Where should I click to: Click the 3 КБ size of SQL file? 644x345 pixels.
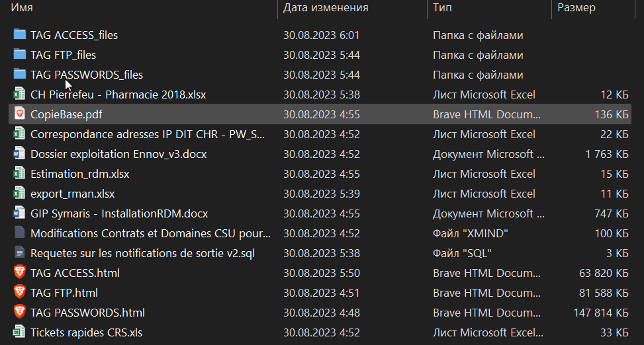(x=618, y=253)
